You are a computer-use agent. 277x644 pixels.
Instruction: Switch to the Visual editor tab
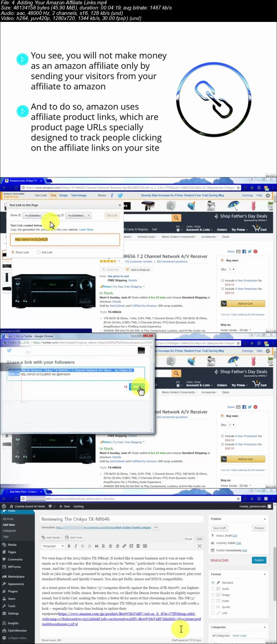pyautogui.click(x=188, y=539)
